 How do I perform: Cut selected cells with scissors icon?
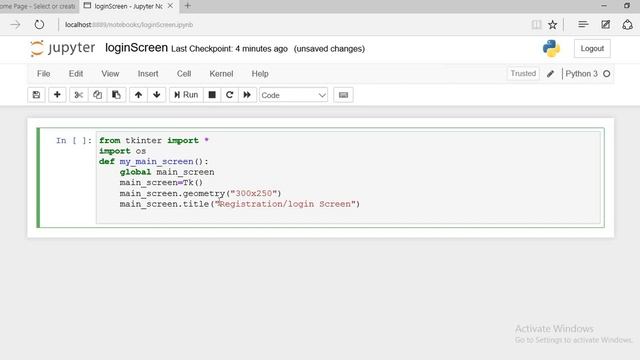[79, 95]
